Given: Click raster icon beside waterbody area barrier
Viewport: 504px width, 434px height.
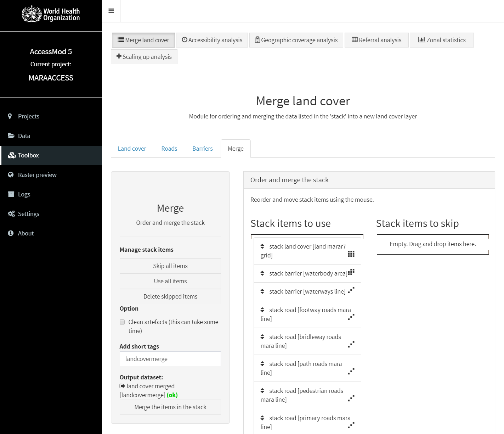Looking at the screenshot, I should [x=351, y=272].
